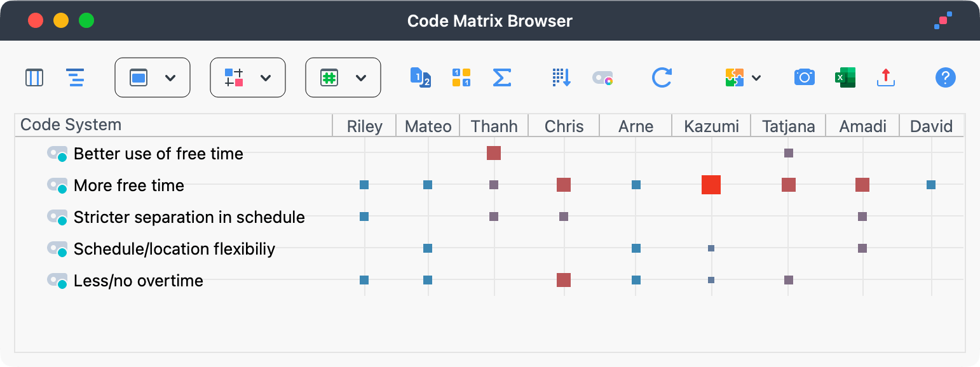Click the Code System column header
The width and height of the screenshot is (980, 367).
[174, 125]
